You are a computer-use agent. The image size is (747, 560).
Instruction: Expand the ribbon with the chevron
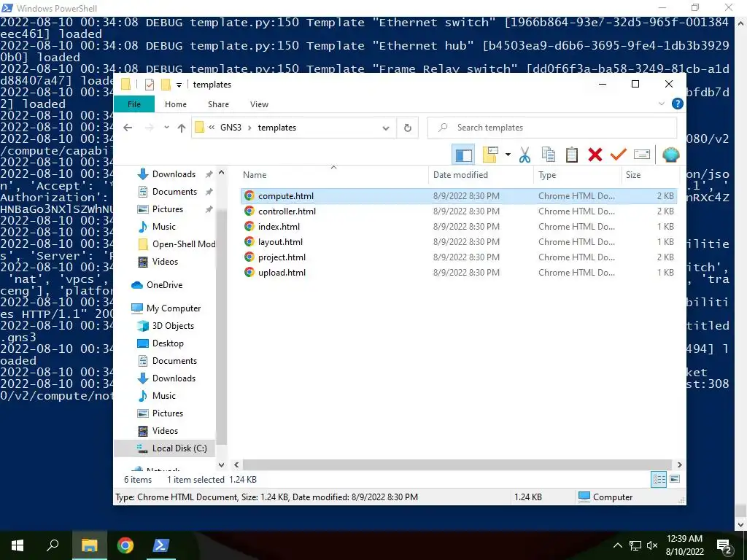click(x=661, y=104)
